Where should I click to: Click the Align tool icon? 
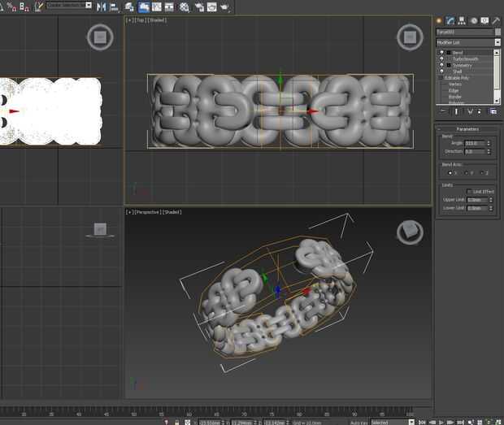(x=114, y=7)
